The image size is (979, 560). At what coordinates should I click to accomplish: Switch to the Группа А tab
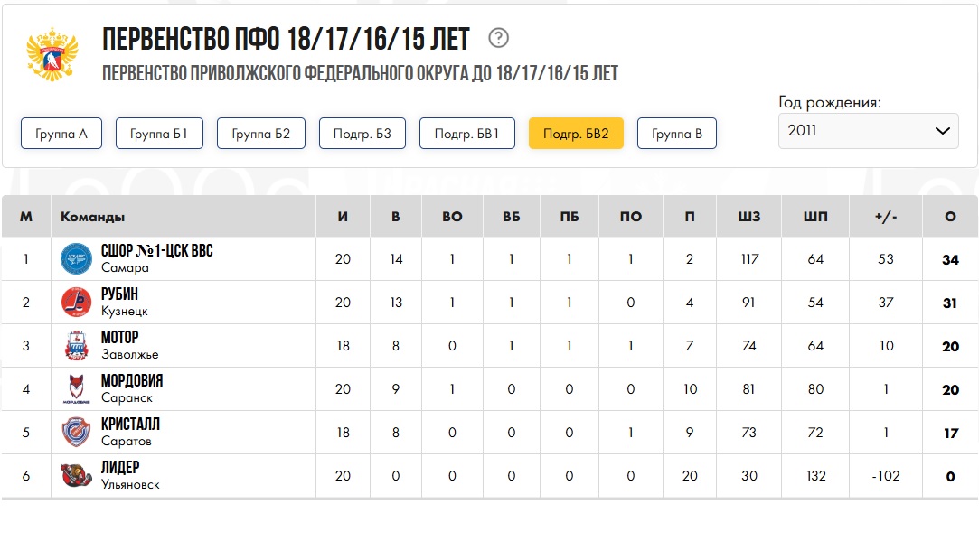(x=61, y=134)
